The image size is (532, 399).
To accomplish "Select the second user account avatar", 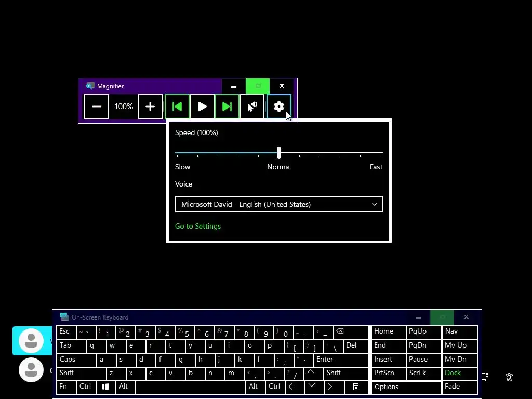I will (31, 370).
